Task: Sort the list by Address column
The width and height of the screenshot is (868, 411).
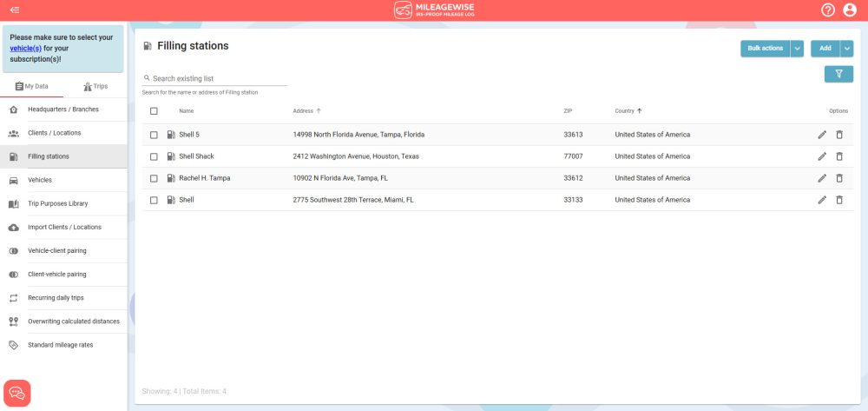Action: tap(303, 111)
